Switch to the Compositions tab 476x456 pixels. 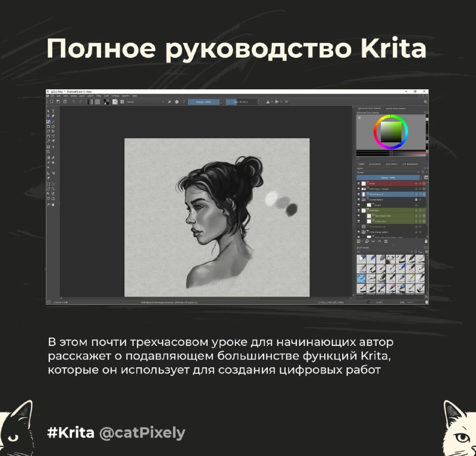[375, 164]
